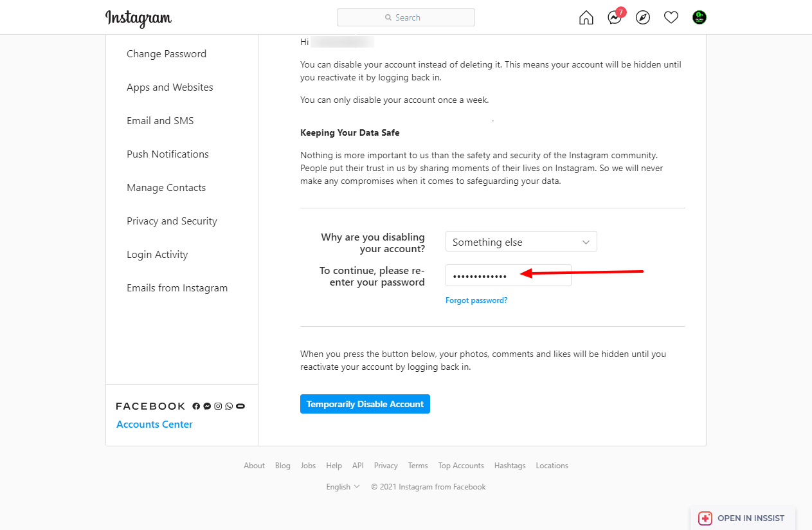
Task: Open Apps and Websites settings
Action: 170,87
